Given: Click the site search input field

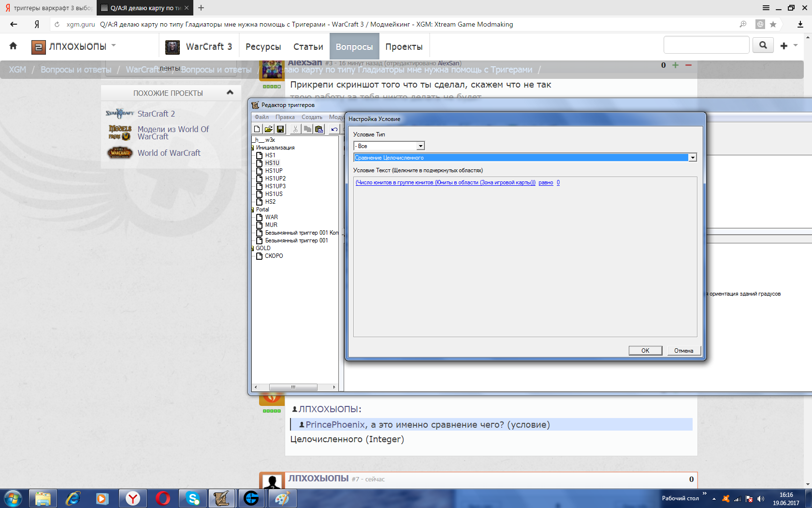Looking at the screenshot, I should click(x=706, y=45).
